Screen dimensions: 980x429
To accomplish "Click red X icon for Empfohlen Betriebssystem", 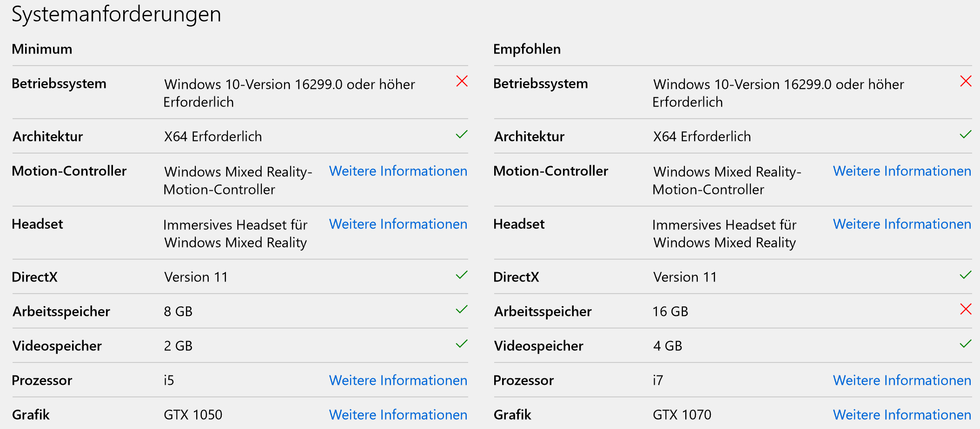I will click(x=966, y=81).
